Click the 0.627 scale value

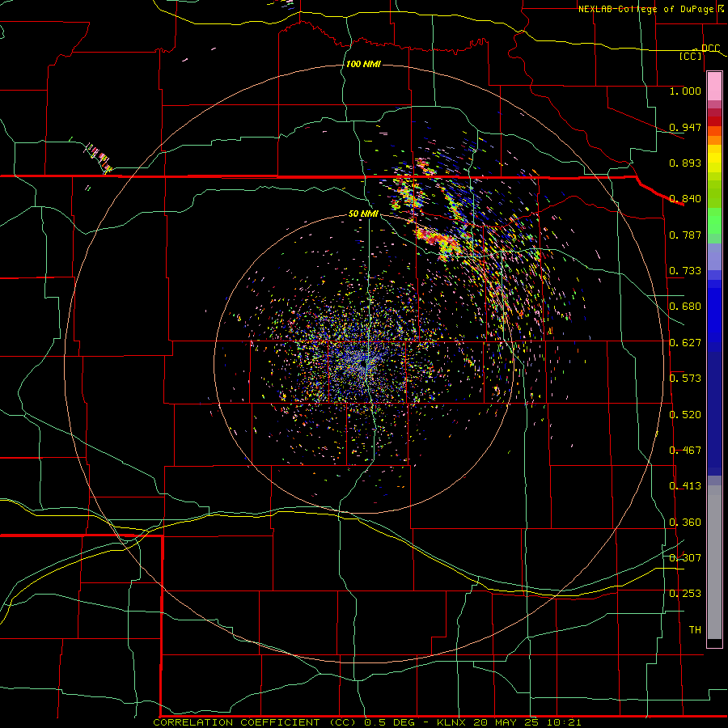click(685, 343)
